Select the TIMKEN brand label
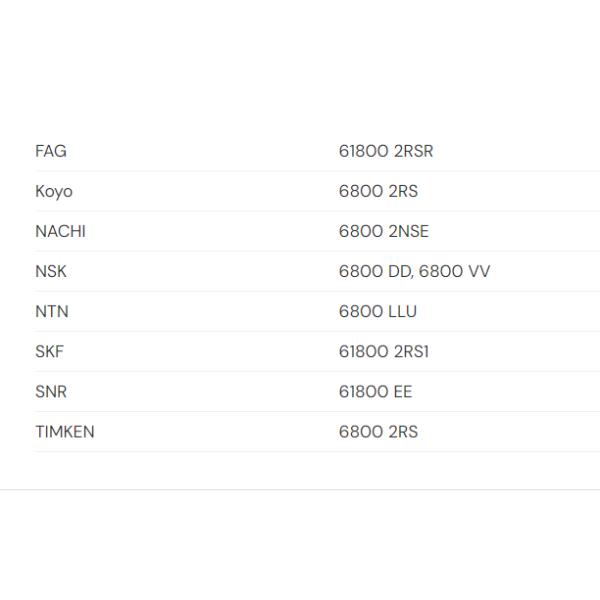 click(x=65, y=432)
